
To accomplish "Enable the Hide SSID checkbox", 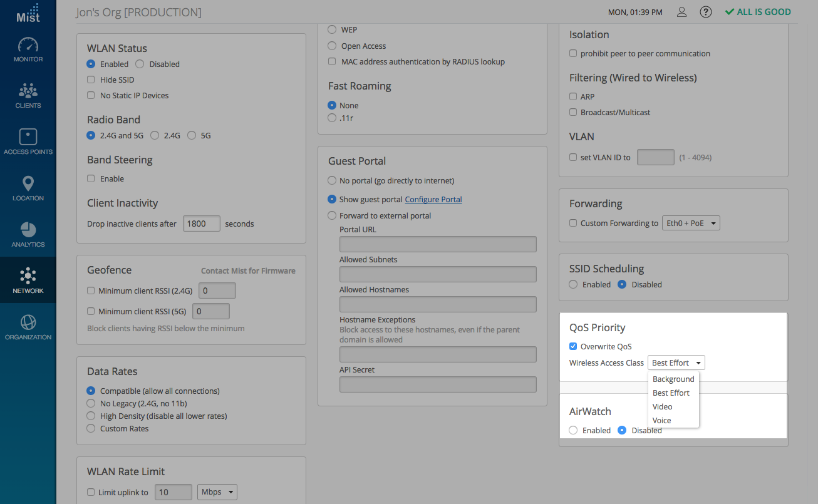I will 91,80.
